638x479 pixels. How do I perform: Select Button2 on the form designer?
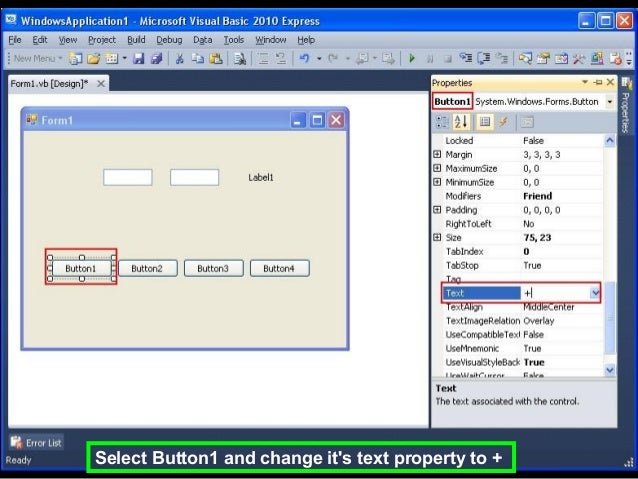click(x=148, y=269)
